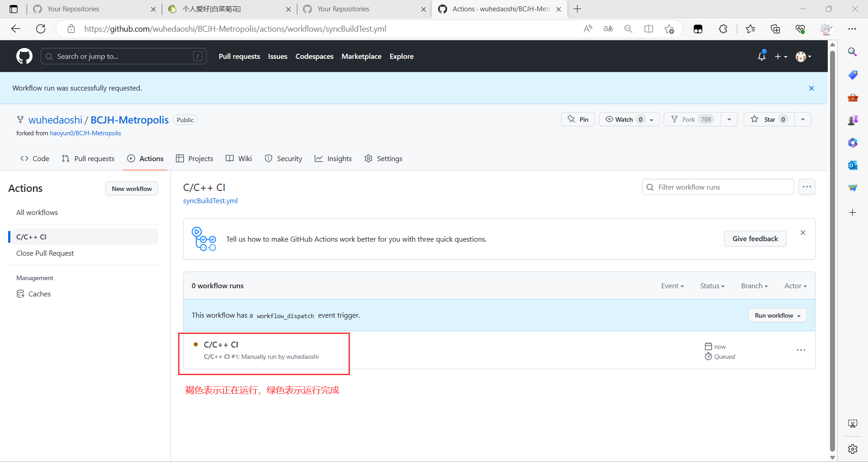Open browser extensions puzzle icon
Image resolution: width=868 pixels, height=462 pixels.
723,29
